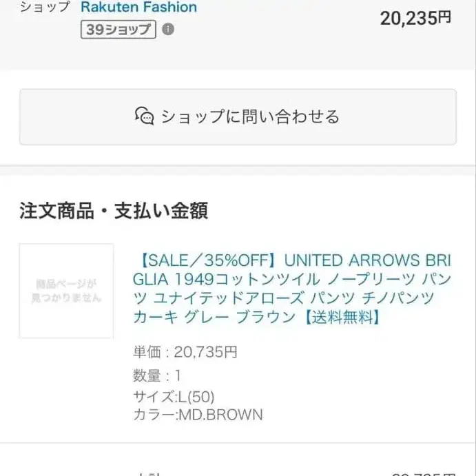Viewport: 476px width, 476px height.
Task: Click the サイズ:L(50) size line
Action: 174,397
